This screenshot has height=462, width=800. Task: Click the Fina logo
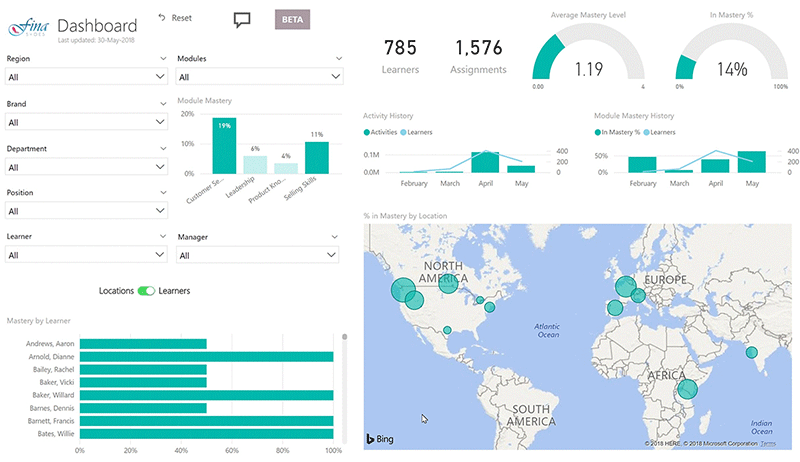27,25
